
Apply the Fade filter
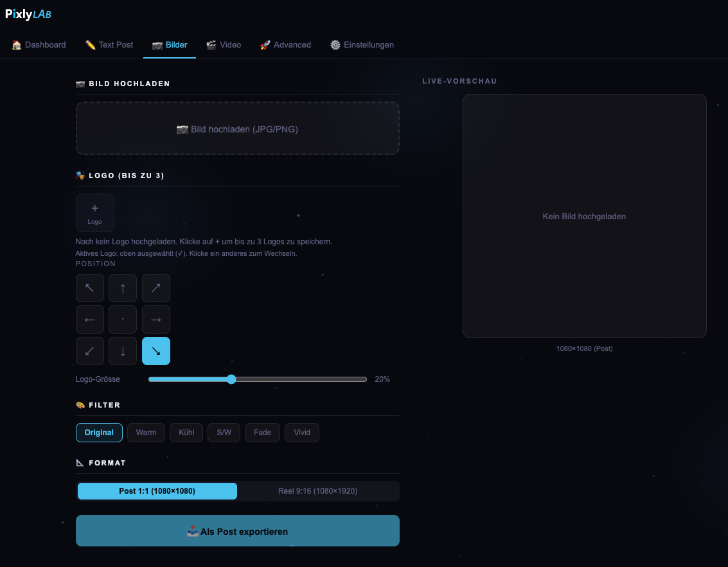click(x=262, y=433)
